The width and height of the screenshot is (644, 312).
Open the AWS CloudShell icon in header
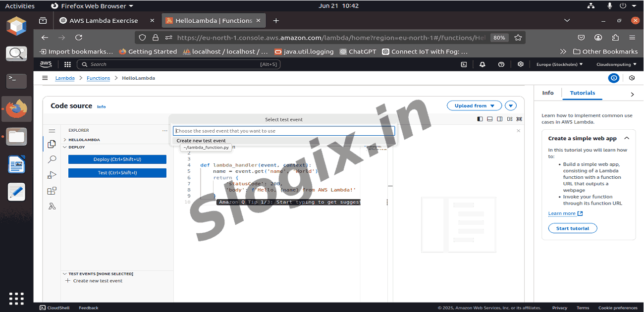[464, 64]
